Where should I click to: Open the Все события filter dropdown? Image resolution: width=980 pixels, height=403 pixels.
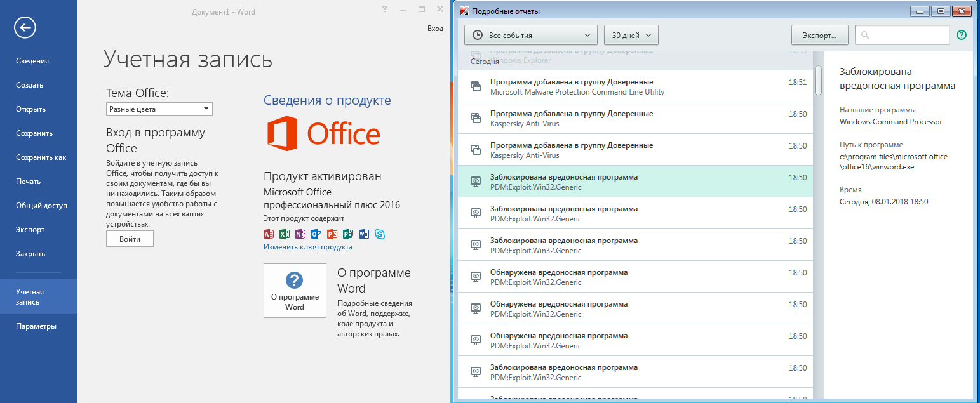click(531, 35)
